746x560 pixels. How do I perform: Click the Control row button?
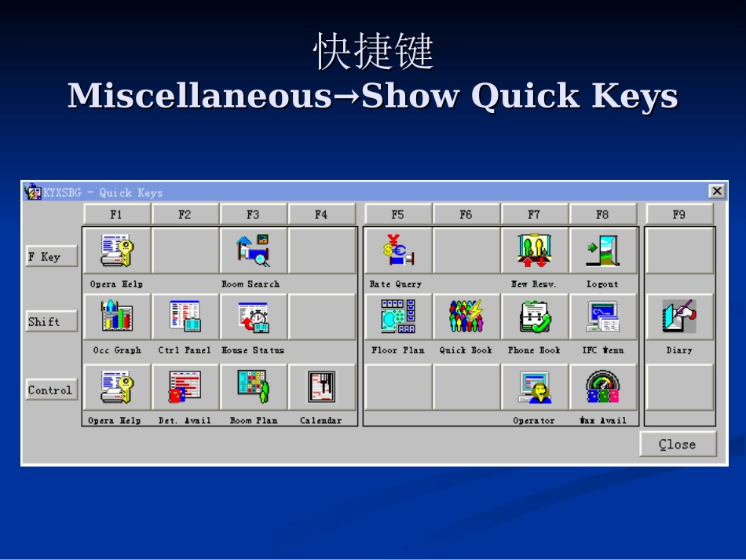[51, 390]
